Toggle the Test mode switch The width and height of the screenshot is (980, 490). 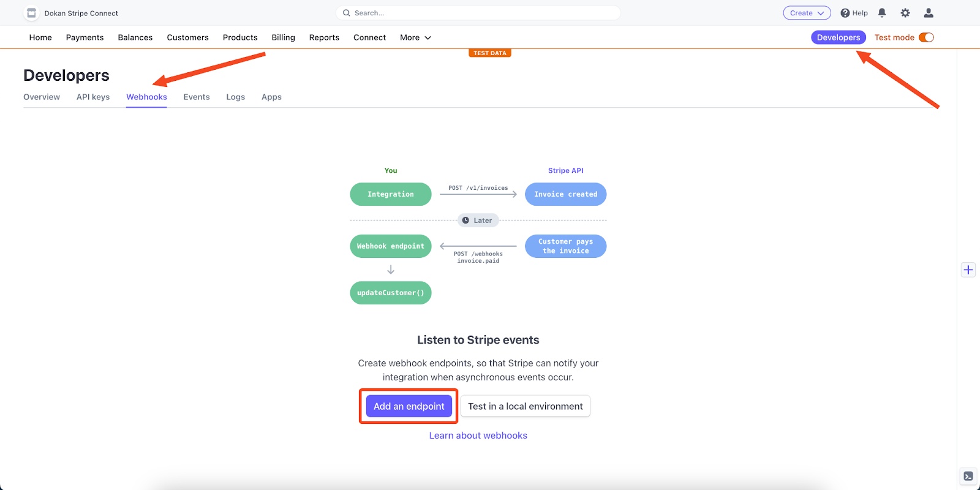coord(926,37)
